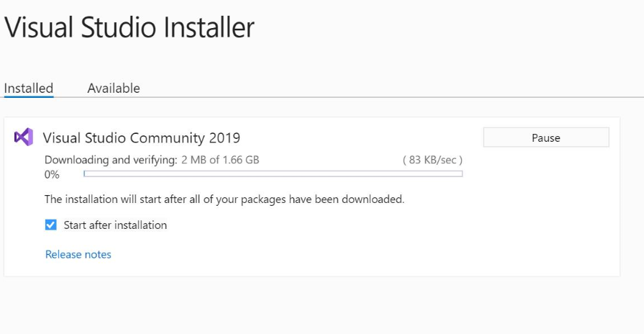Uncheck the Start after installation checkbox
Viewport: 644px width, 334px height.
pyautogui.click(x=50, y=225)
